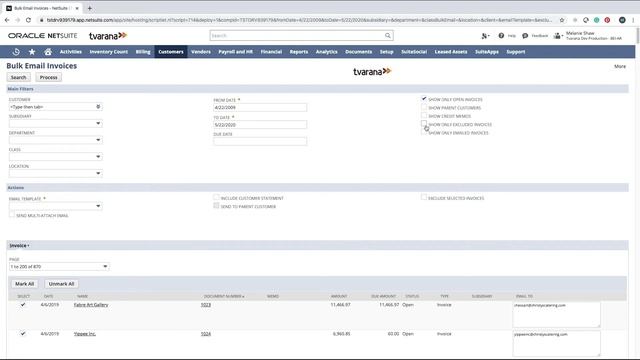Screen dimensions: 640x360
Task: Click the Process button
Action: (49, 77)
